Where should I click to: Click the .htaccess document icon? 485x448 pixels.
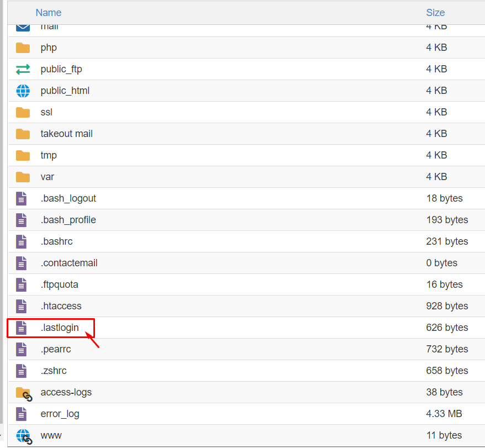[x=21, y=306]
